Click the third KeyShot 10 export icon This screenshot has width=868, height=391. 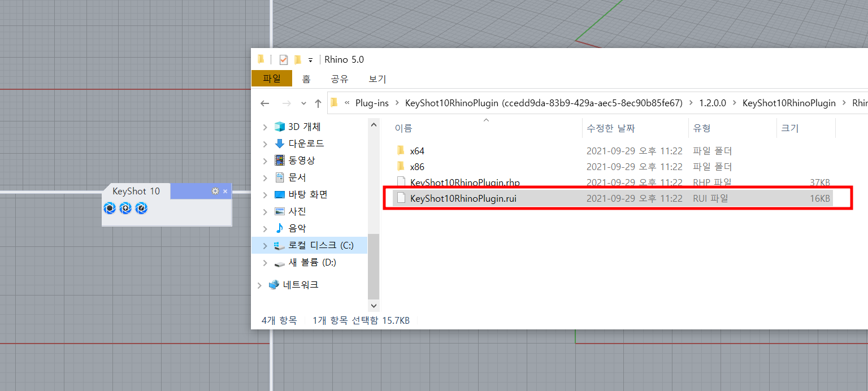[x=141, y=208]
